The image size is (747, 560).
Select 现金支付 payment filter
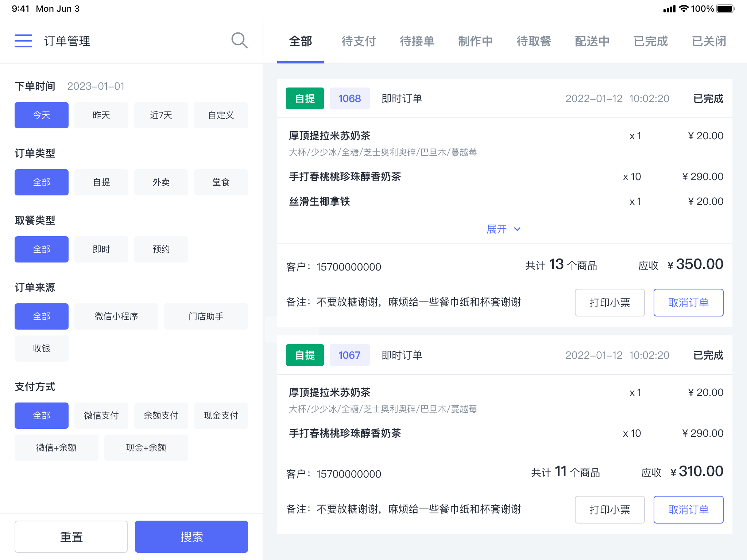pyautogui.click(x=221, y=416)
